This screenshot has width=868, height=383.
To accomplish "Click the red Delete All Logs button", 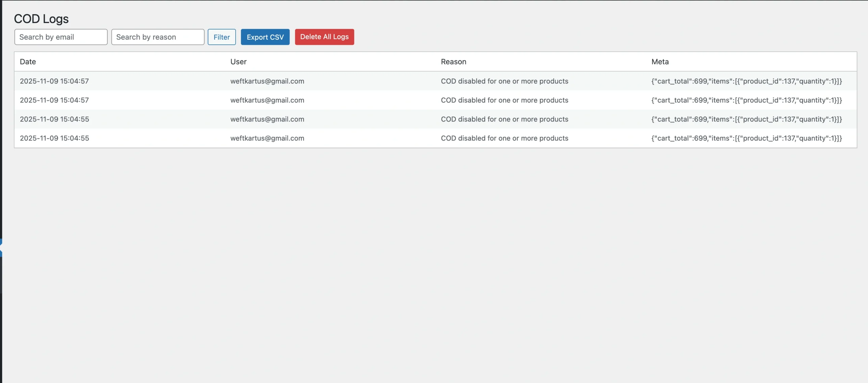I will coord(324,37).
